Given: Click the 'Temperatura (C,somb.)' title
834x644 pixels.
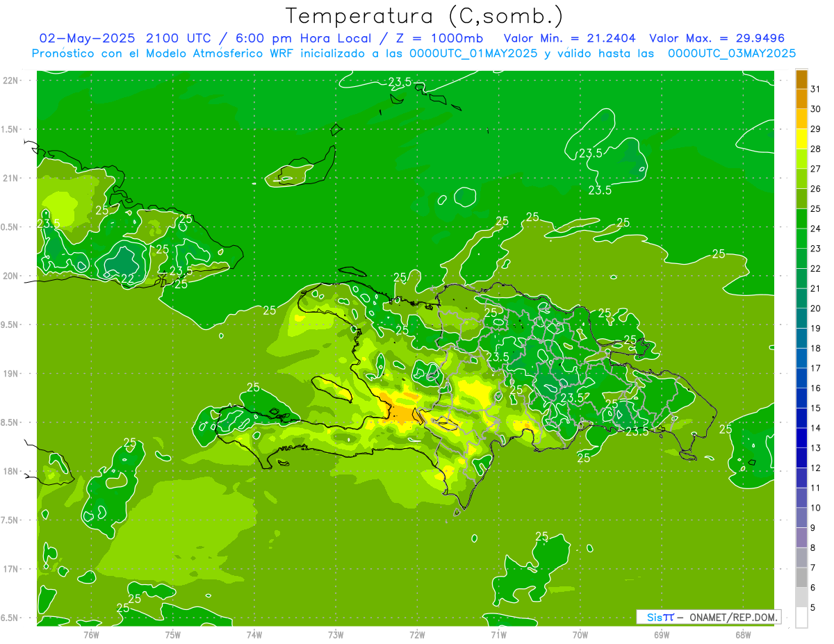Looking at the screenshot, I should click(x=424, y=15).
